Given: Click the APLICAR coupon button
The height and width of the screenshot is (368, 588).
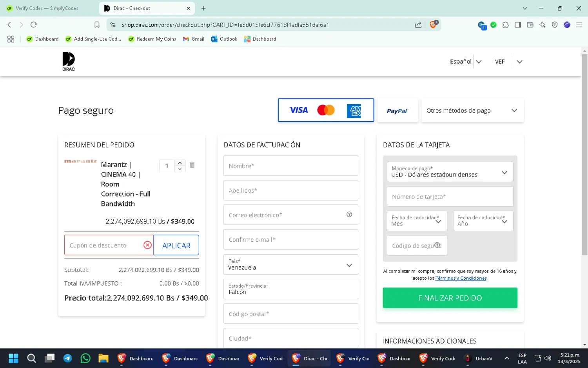Looking at the screenshot, I should click(176, 245).
